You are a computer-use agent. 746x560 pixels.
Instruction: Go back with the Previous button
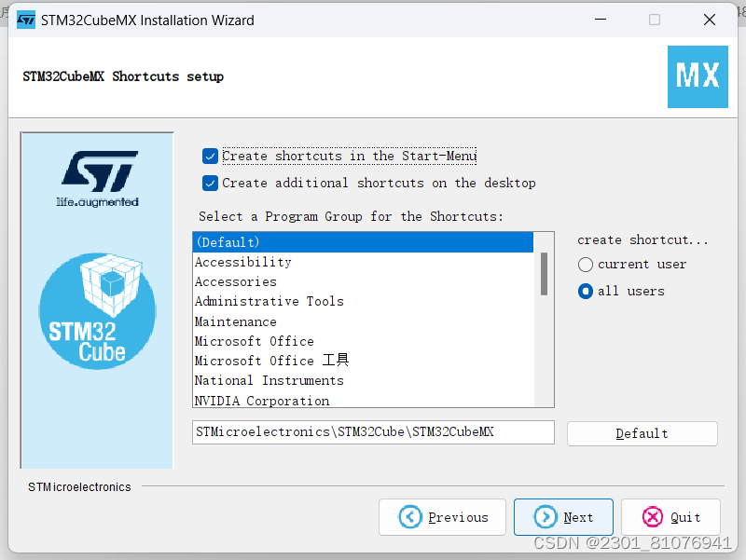[442, 517]
